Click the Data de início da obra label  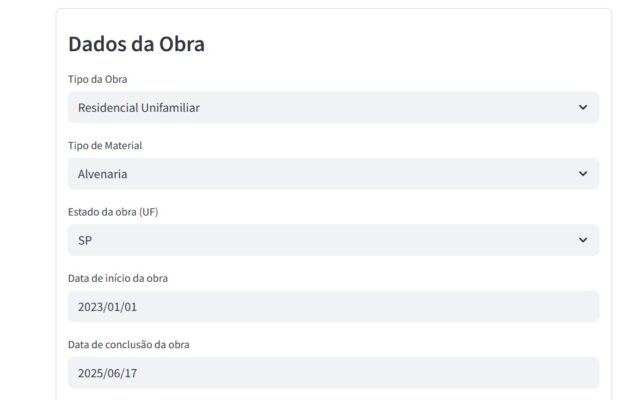pos(124,278)
